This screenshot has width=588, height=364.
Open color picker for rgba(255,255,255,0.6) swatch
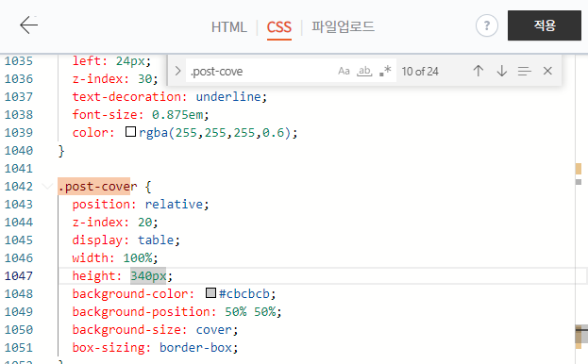(x=130, y=132)
